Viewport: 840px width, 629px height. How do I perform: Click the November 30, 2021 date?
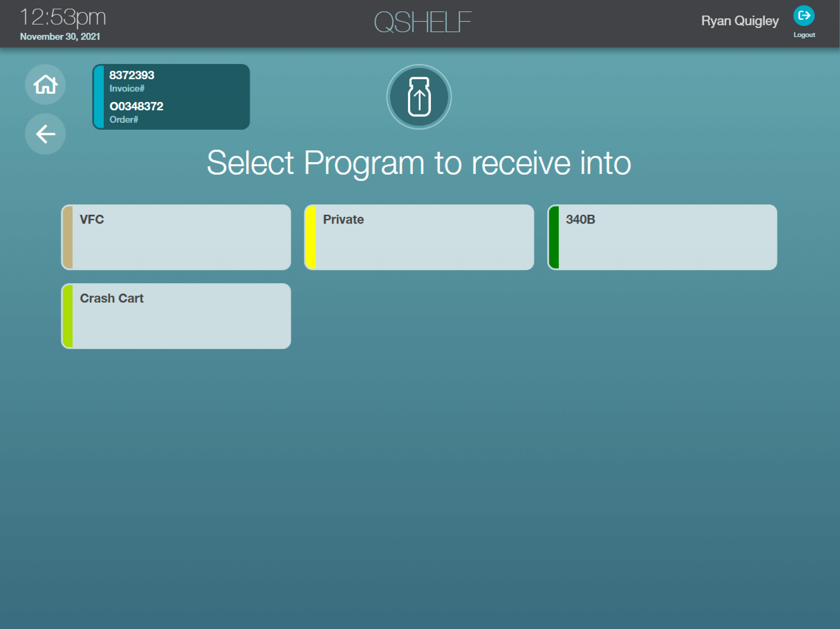click(x=60, y=37)
